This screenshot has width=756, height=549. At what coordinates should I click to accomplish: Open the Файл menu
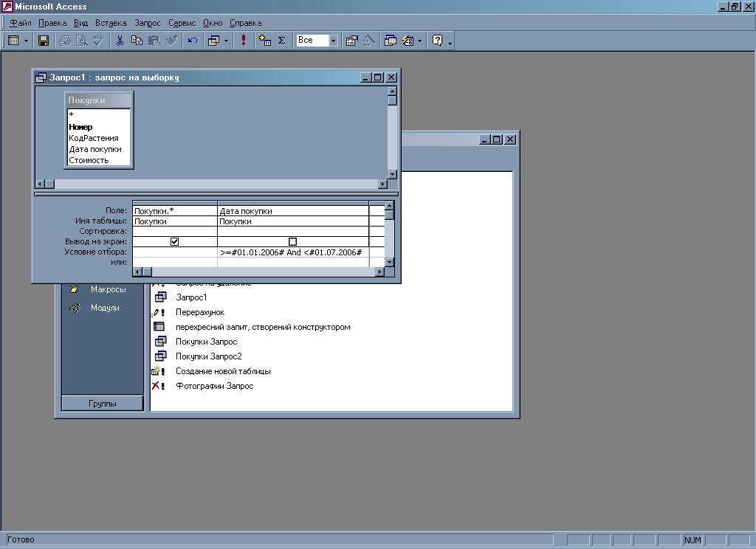coord(20,23)
